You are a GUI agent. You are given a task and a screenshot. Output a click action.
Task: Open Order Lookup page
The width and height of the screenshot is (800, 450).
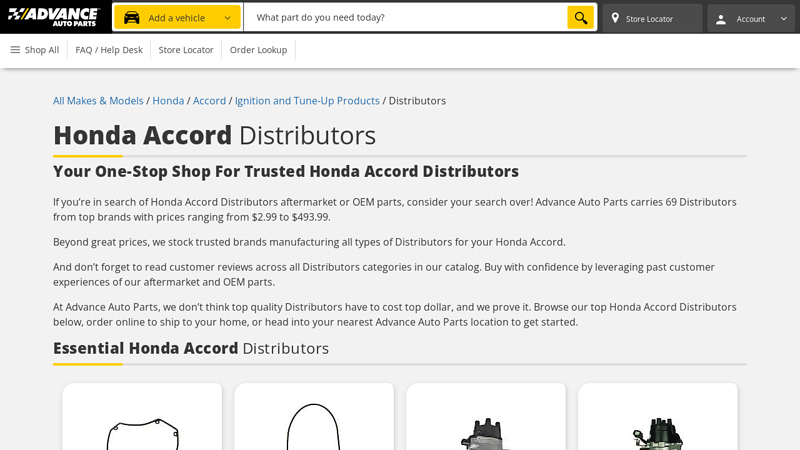click(258, 50)
